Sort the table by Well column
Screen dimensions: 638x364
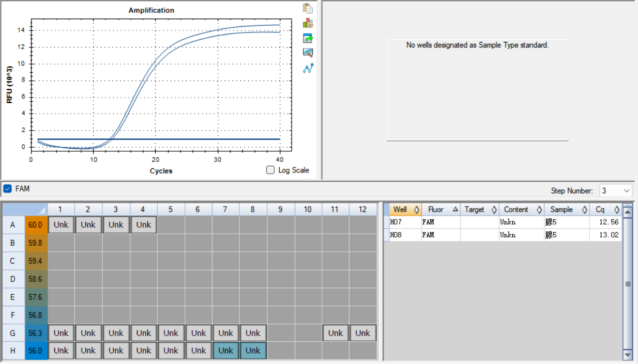pos(406,210)
